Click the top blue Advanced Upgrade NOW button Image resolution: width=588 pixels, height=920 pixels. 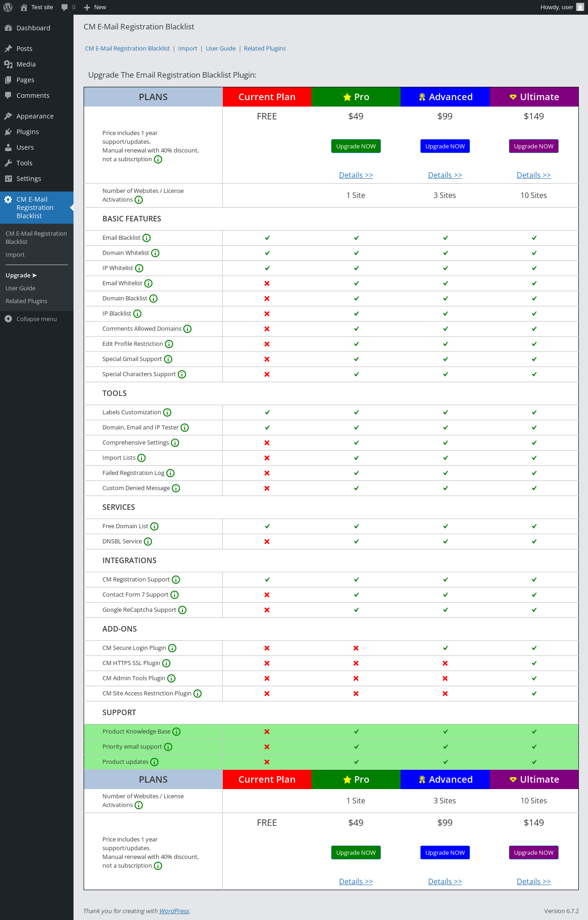[x=445, y=146]
